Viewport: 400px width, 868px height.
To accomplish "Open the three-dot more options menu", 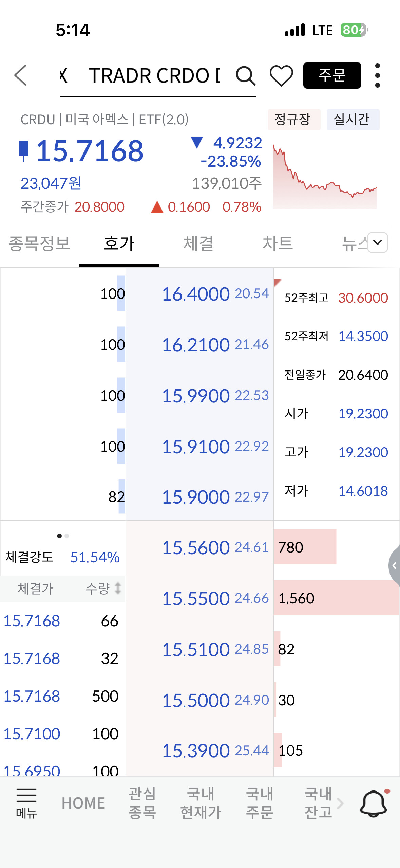I will (377, 75).
